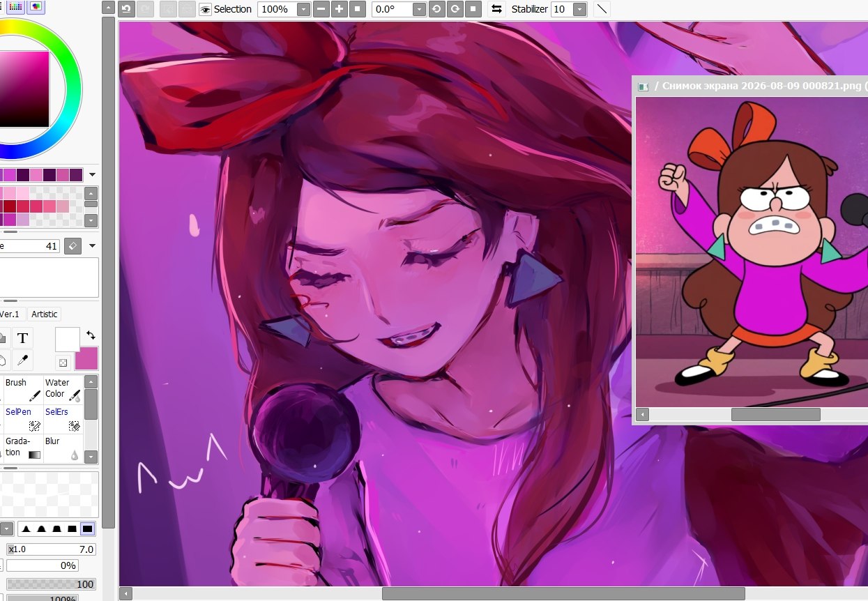This screenshot has width=868, height=601.
Task: Click the pink background color box
Action: pos(86,358)
